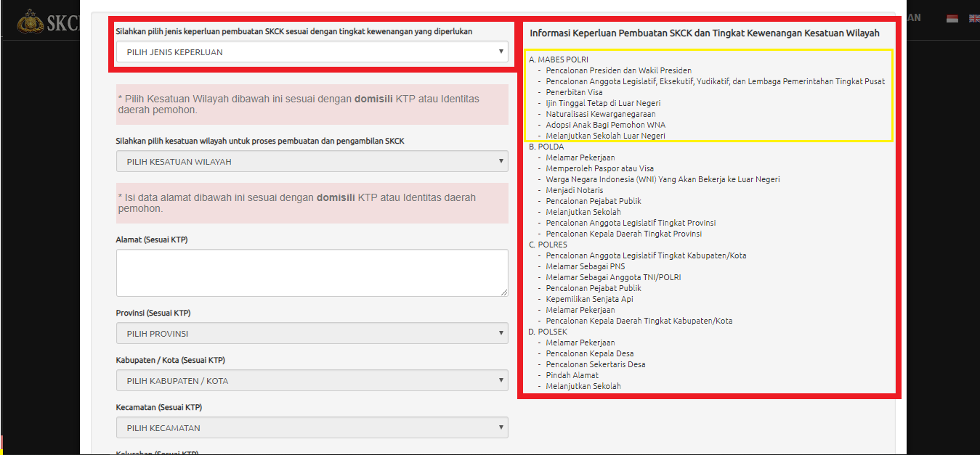Image resolution: width=980 pixels, height=455 pixels.
Task: Click the SKCK site title in header
Action: pyautogui.click(x=64, y=23)
